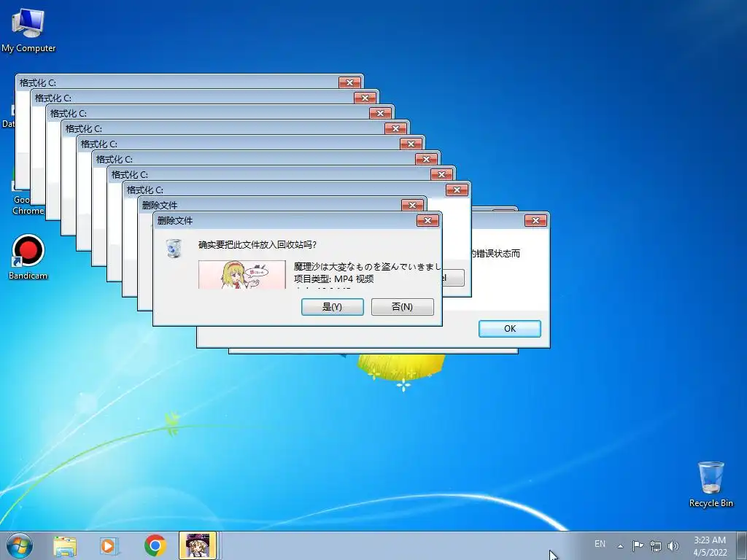
Task: Close the error dialog that has the OK button
Action: (x=535, y=220)
